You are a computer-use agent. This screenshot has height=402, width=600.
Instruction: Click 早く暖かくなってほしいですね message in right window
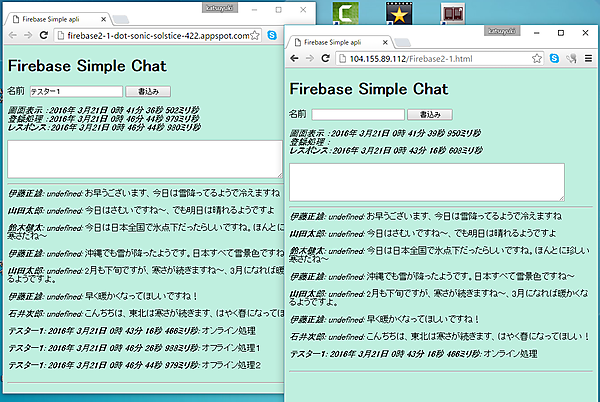385,319
